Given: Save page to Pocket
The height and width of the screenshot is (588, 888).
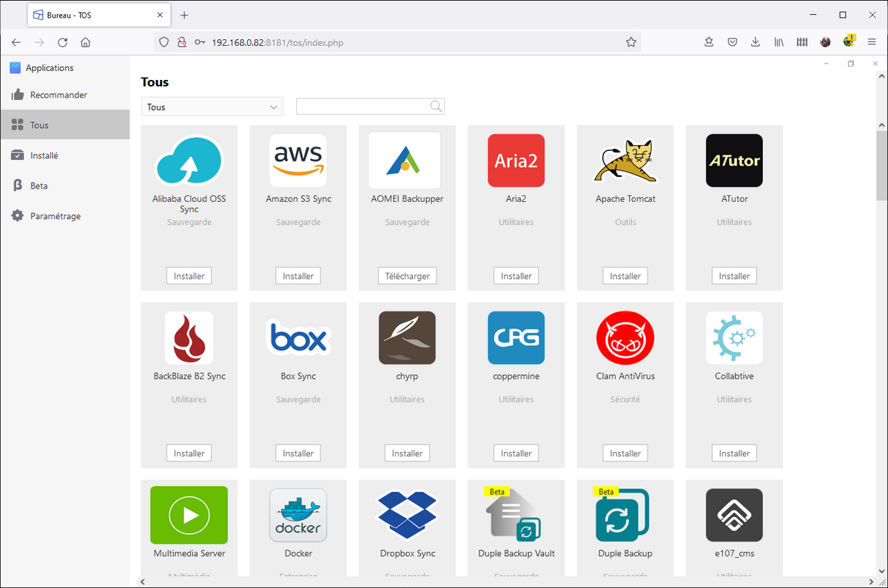Looking at the screenshot, I should tap(732, 42).
